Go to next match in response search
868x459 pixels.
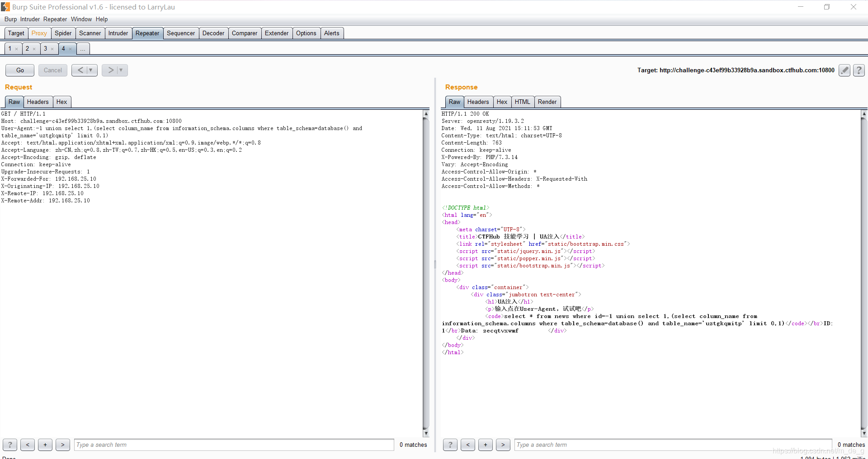[x=503, y=445]
